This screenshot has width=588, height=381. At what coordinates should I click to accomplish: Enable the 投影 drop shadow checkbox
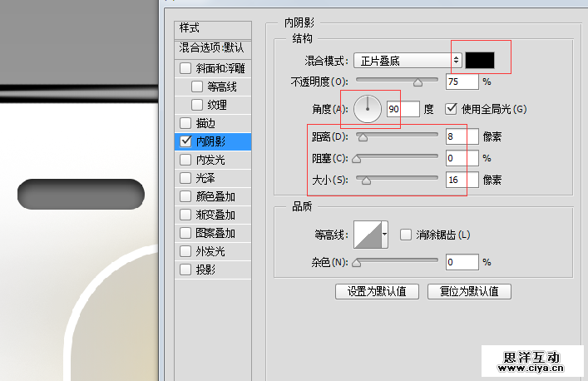tap(185, 270)
